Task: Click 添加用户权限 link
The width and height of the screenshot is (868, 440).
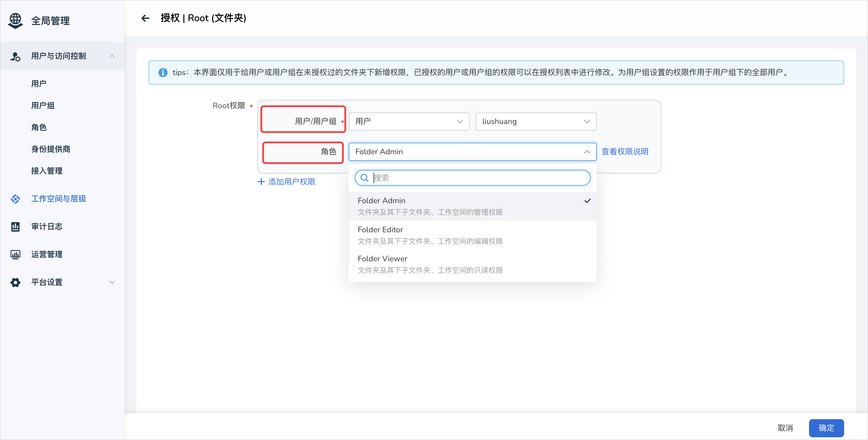Action: point(292,182)
